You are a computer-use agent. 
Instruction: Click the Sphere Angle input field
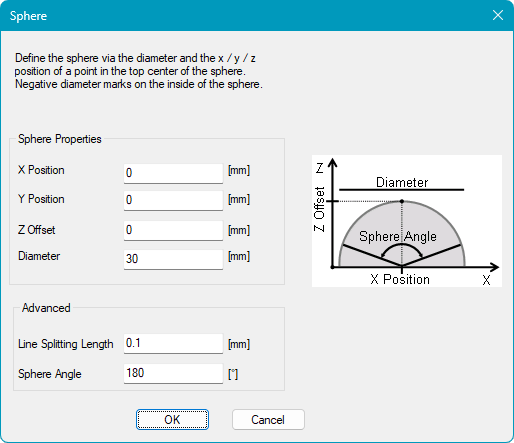click(173, 373)
